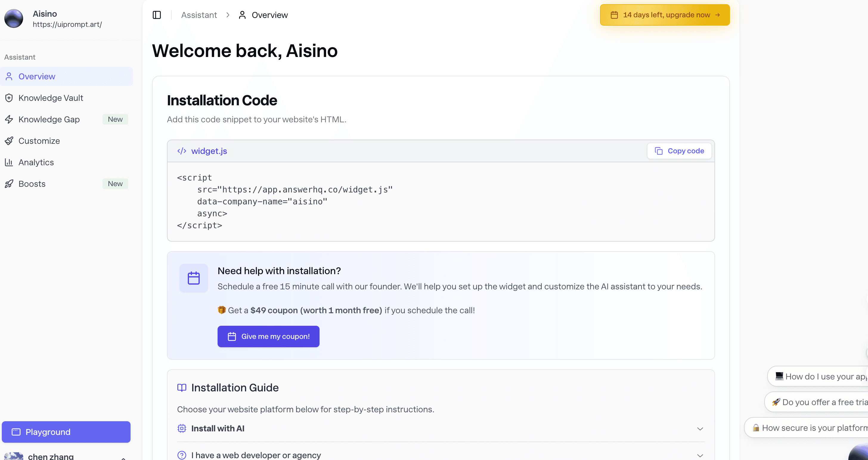Click the Installation Guide book icon
The image size is (868, 460).
[x=182, y=388]
